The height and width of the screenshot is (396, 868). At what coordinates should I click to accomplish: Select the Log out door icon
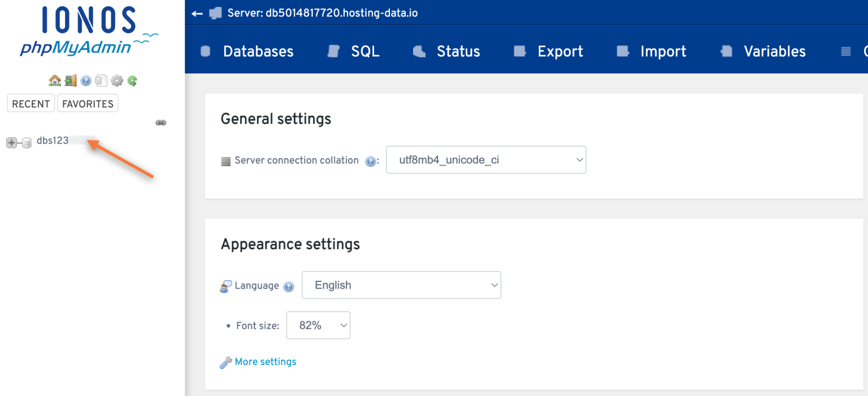coord(70,80)
